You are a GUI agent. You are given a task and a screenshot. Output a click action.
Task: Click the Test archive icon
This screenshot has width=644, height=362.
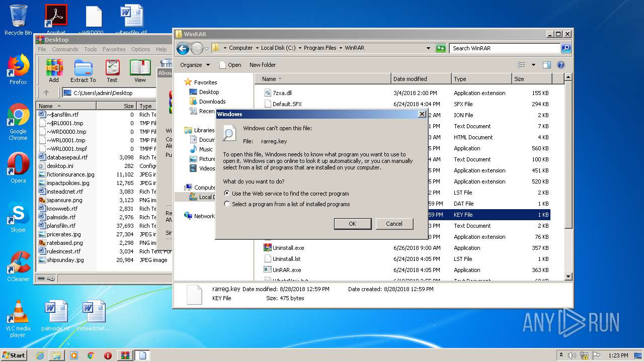click(112, 70)
